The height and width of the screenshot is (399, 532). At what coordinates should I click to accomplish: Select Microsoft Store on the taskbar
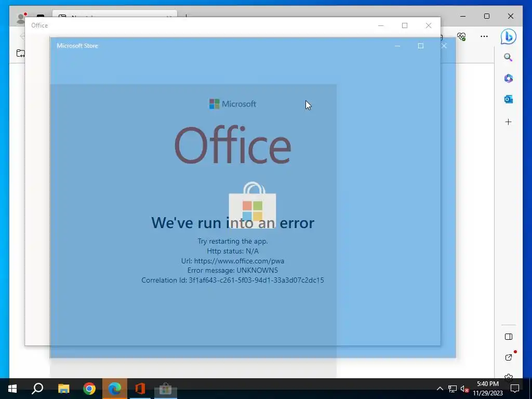click(x=166, y=389)
